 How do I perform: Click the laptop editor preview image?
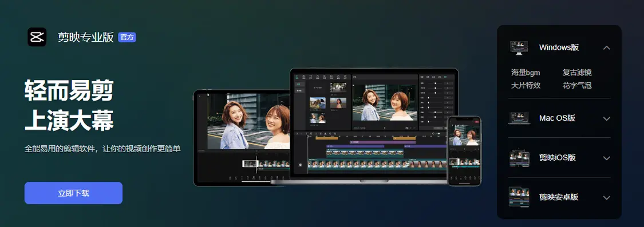coord(374,126)
